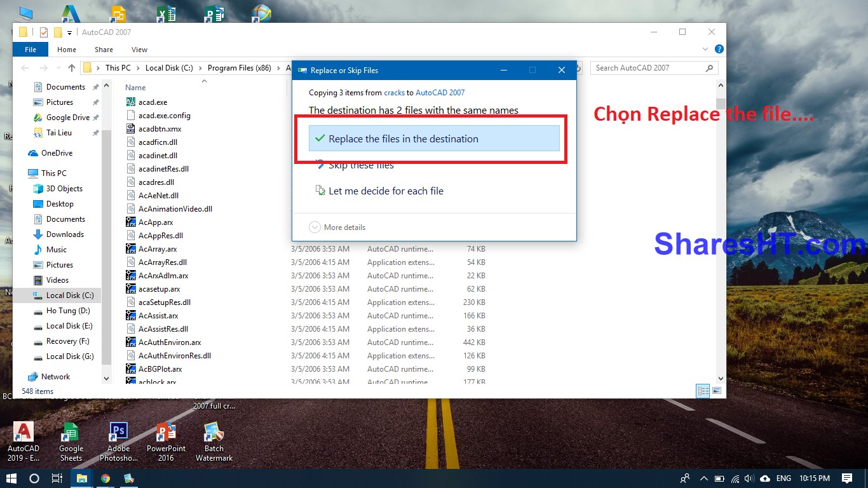Open the Windows Start menu
Screen dimensions: 868x488
pyautogui.click(x=11, y=478)
